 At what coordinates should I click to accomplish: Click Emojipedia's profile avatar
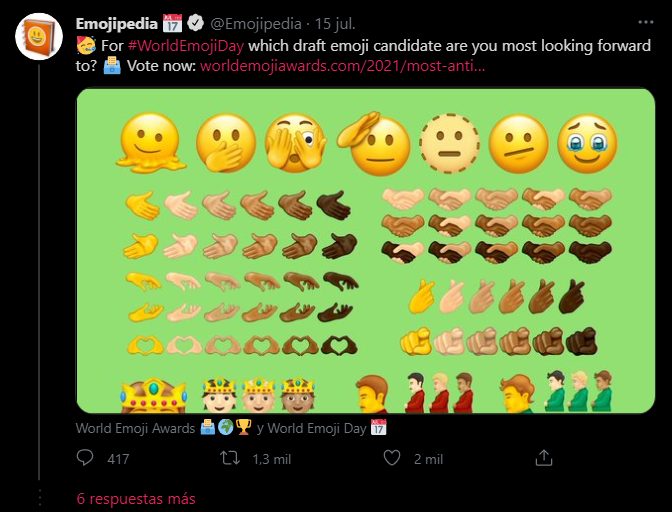click(39, 38)
